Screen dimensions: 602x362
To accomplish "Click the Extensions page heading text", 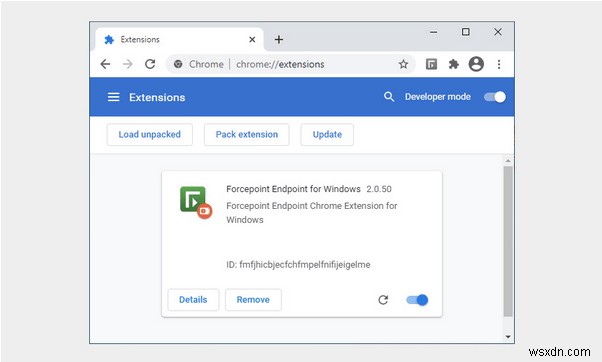I will [157, 97].
